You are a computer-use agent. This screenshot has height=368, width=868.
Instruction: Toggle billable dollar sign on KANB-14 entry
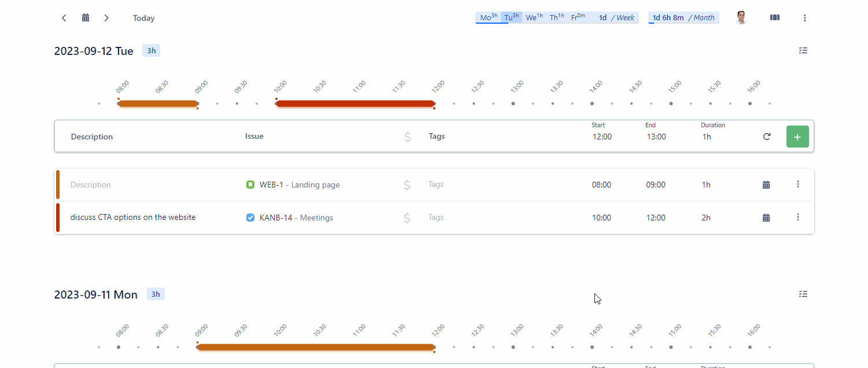(x=407, y=218)
